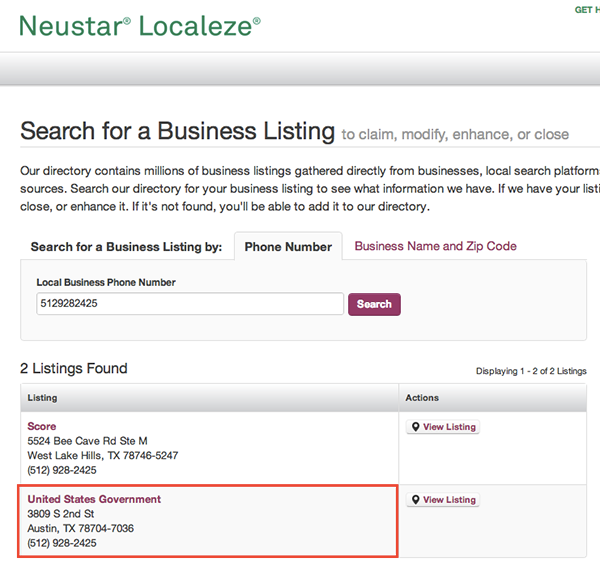Click the Listing column header

tap(42, 398)
